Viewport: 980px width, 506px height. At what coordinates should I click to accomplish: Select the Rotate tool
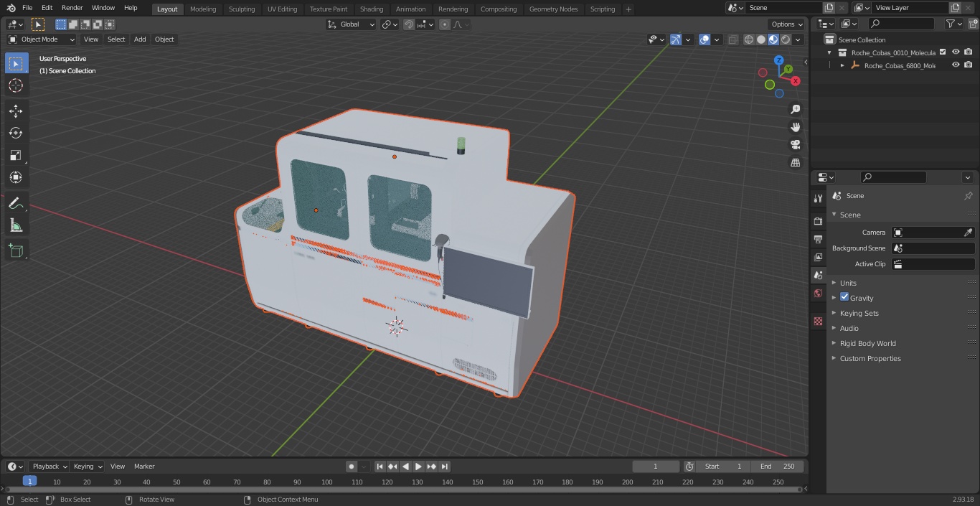(x=16, y=133)
